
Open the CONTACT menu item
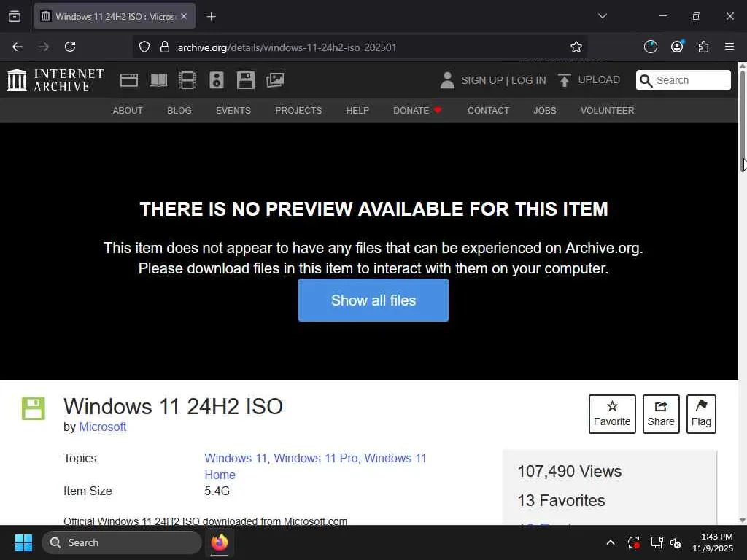(x=488, y=111)
